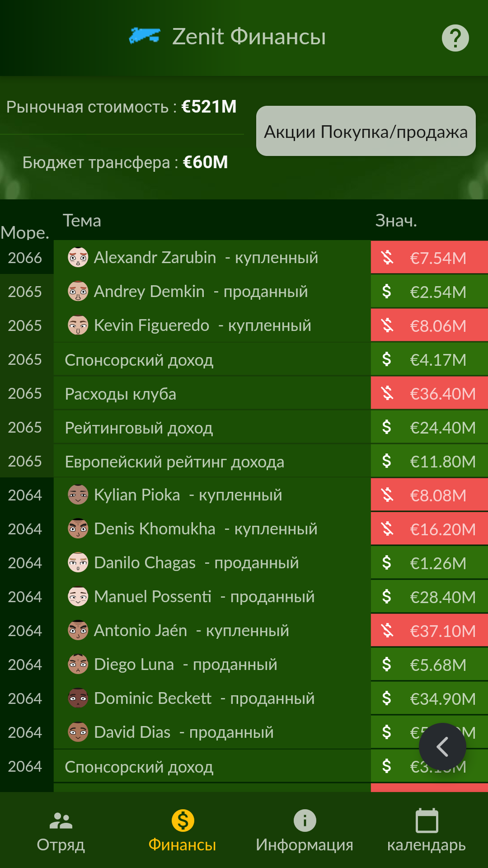Tap the dollar icon in Рейтинговый доход row
This screenshot has height=868, width=488.
pyautogui.click(x=387, y=427)
